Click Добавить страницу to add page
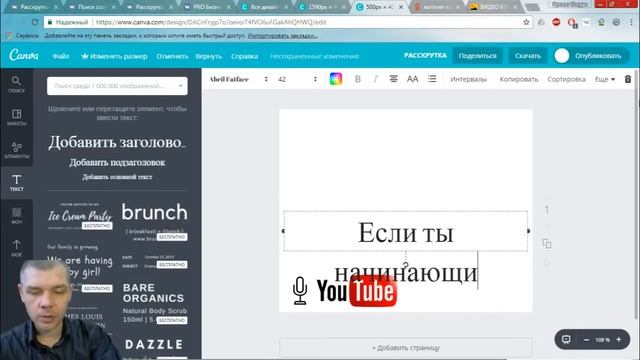The image size is (640, 360). coord(406,348)
